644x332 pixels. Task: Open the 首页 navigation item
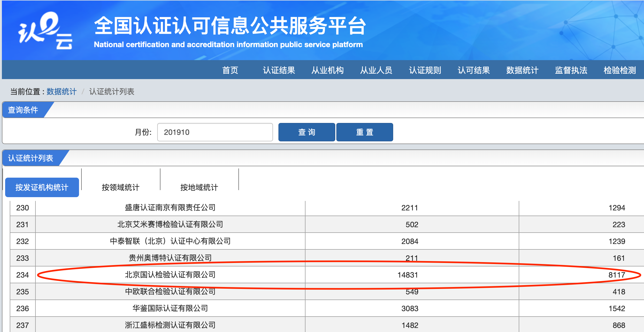(230, 70)
